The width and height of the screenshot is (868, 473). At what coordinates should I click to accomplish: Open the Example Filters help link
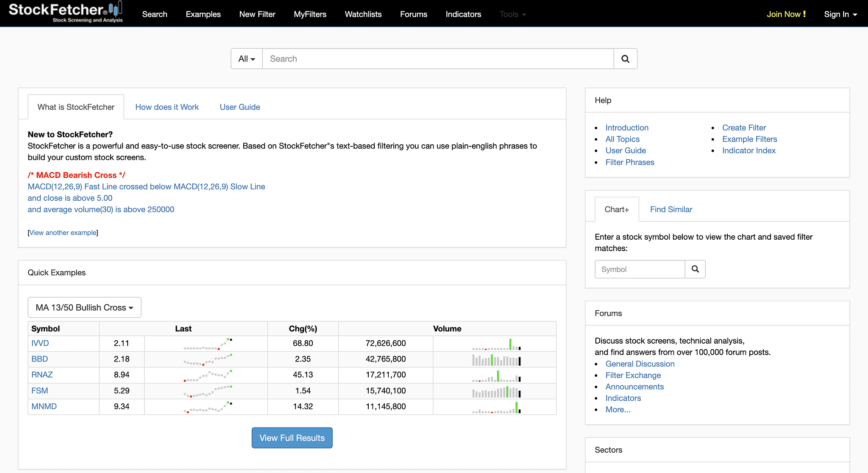coord(749,139)
